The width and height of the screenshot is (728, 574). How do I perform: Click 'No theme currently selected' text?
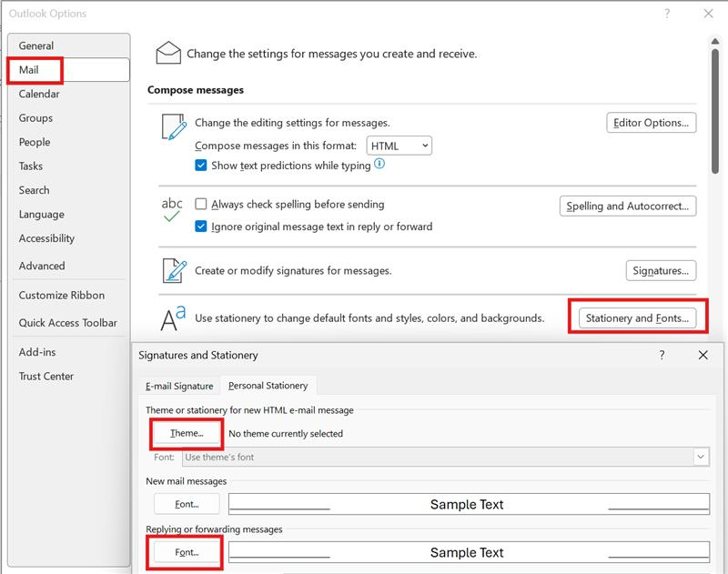coord(286,433)
